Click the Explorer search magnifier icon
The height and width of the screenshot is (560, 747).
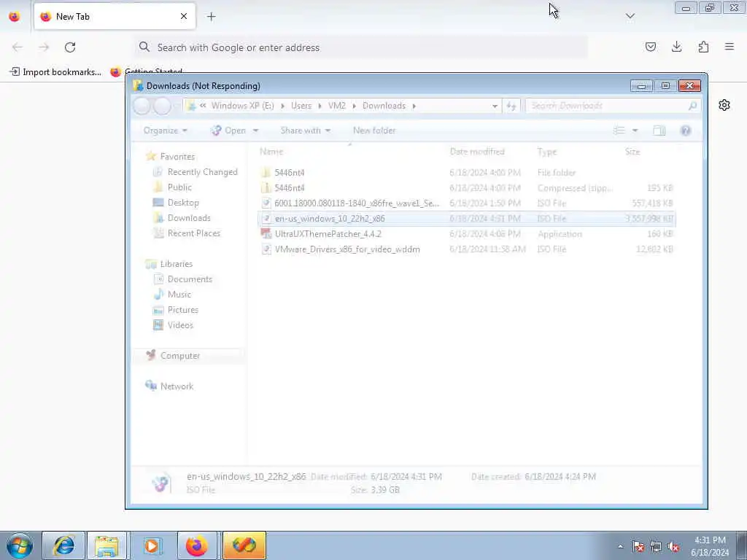693,106
